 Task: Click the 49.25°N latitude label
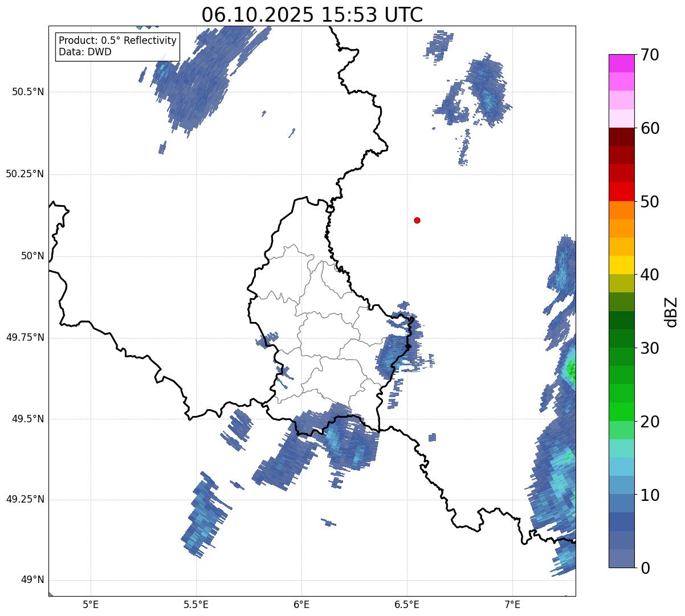click(x=25, y=499)
